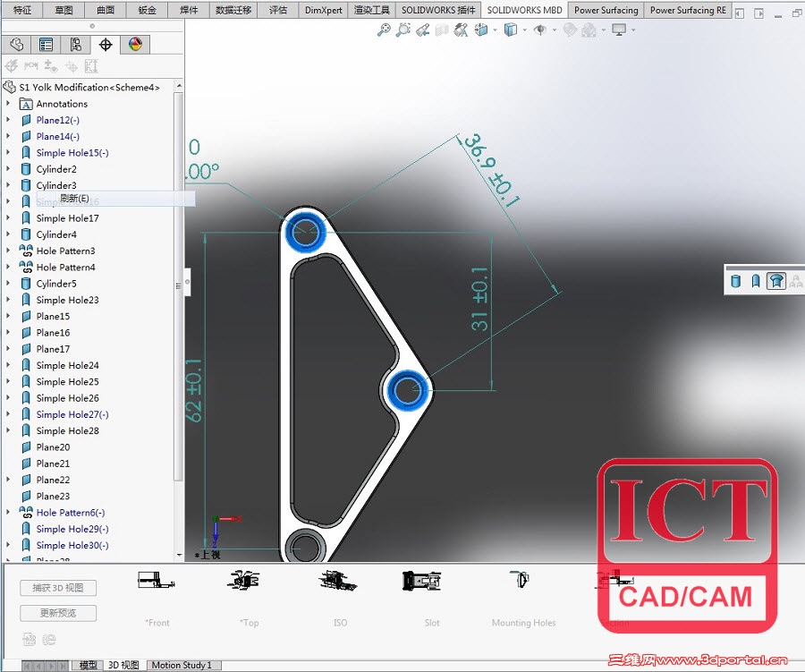Switch to the DimXpert ribbon tab

[x=324, y=10]
